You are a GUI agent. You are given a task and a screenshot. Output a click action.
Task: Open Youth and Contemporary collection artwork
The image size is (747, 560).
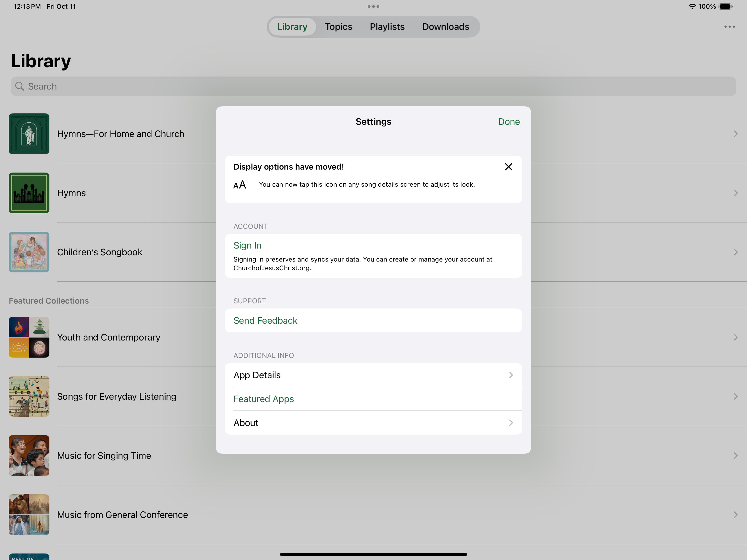[29, 337]
